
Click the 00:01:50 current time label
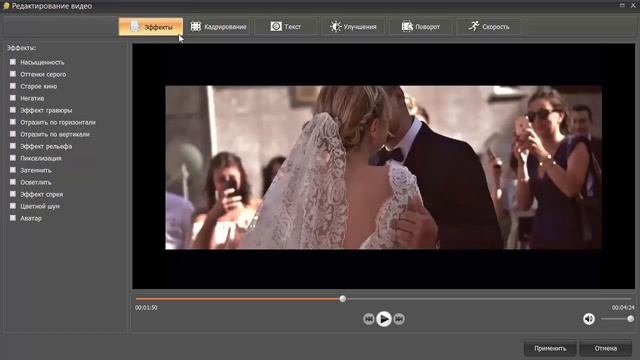(x=146, y=307)
